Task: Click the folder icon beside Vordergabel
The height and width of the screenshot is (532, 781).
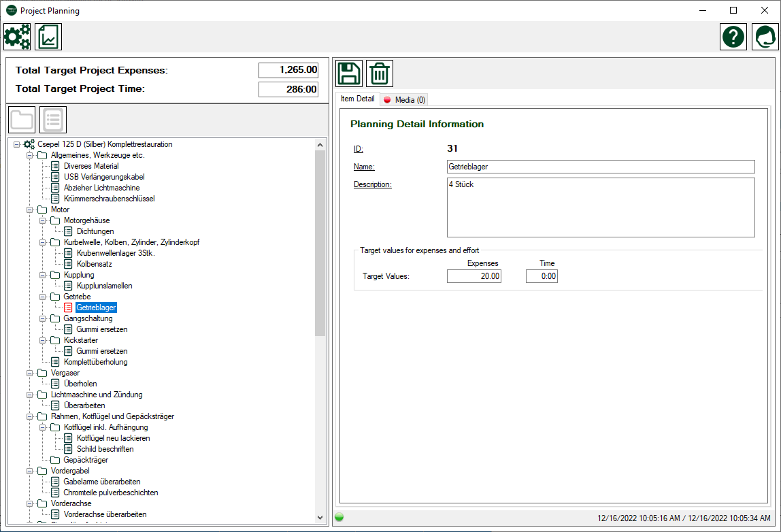Action: click(x=42, y=471)
